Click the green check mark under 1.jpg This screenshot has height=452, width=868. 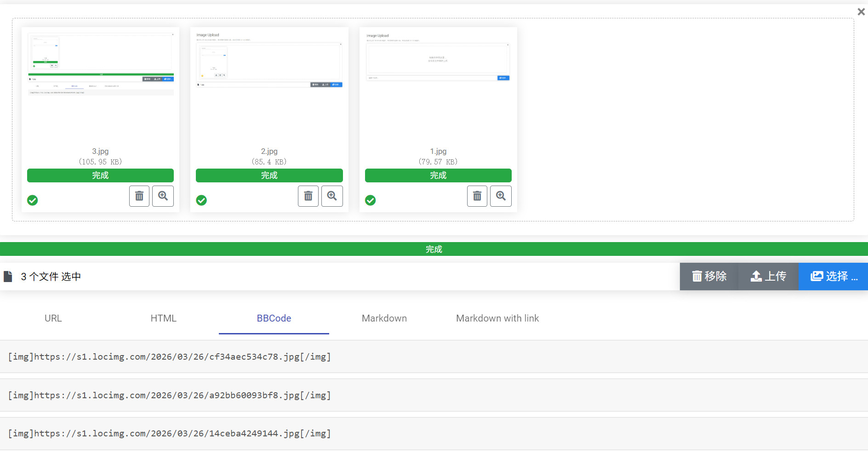[x=371, y=200]
